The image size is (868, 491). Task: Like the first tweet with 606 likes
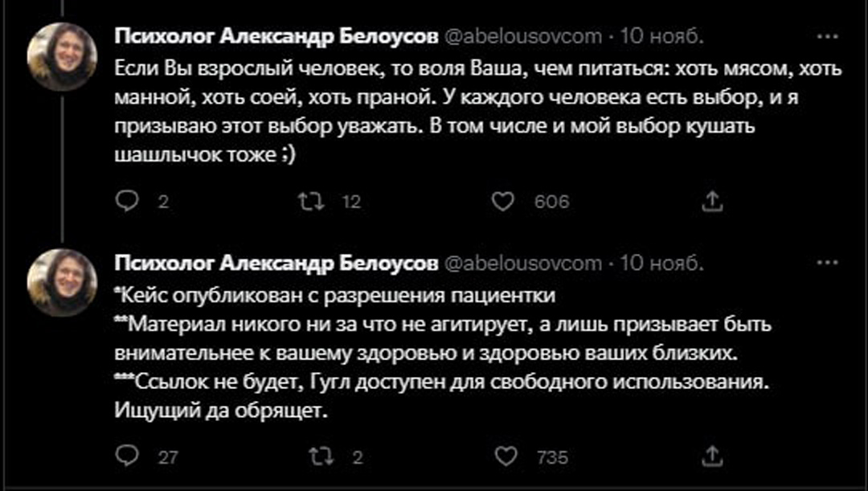pos(503,203)
